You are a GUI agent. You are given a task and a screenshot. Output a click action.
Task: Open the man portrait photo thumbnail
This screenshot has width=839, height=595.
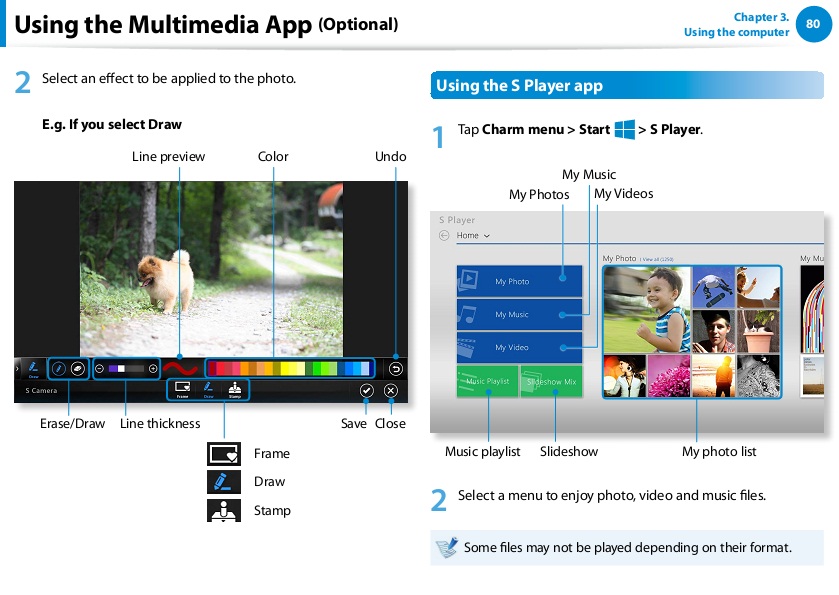click(713, 331)
